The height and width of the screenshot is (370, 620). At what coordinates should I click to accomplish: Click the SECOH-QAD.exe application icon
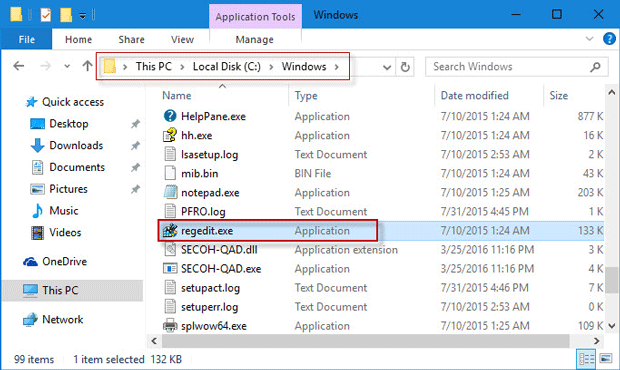point(170,268)
